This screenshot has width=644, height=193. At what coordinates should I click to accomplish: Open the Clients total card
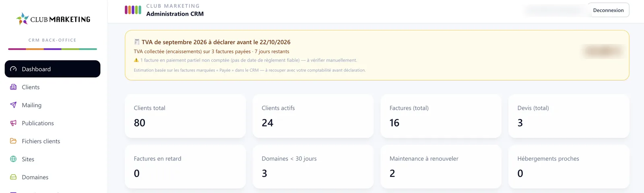pyautogui.click(x=185, y=116)
